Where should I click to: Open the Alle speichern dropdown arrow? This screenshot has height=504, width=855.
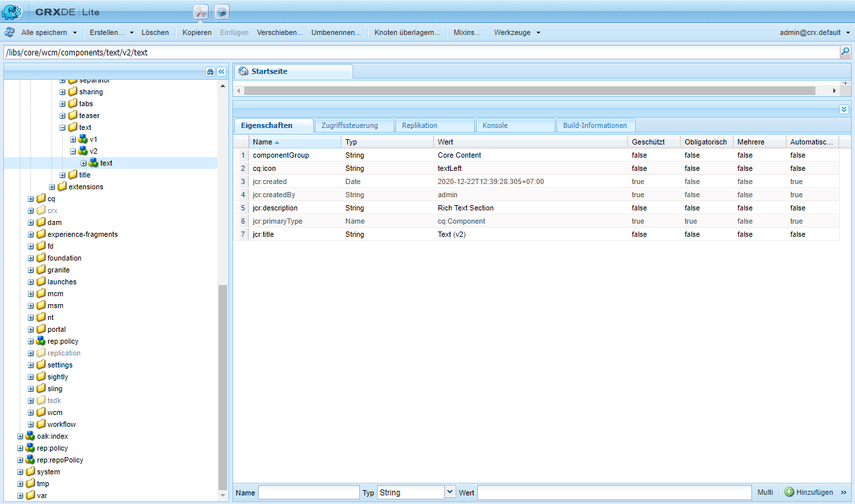point(75,32)
